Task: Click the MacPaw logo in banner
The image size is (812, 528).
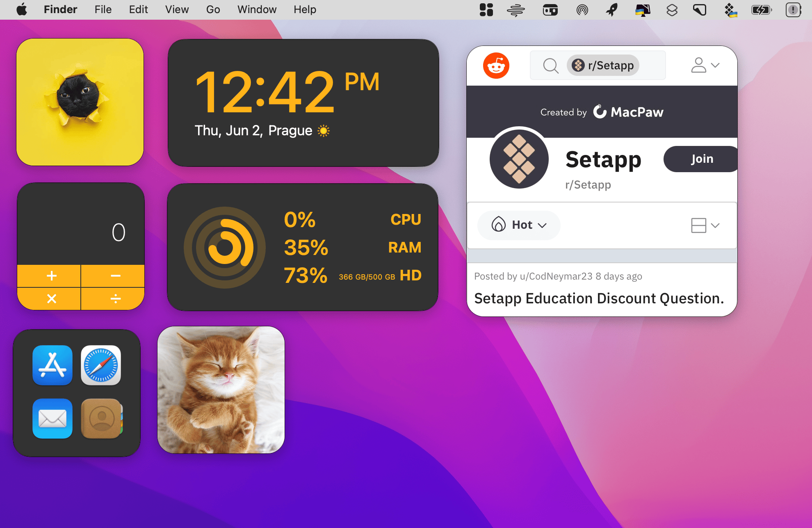Action: pyautogui.click(x=628, y=112)
